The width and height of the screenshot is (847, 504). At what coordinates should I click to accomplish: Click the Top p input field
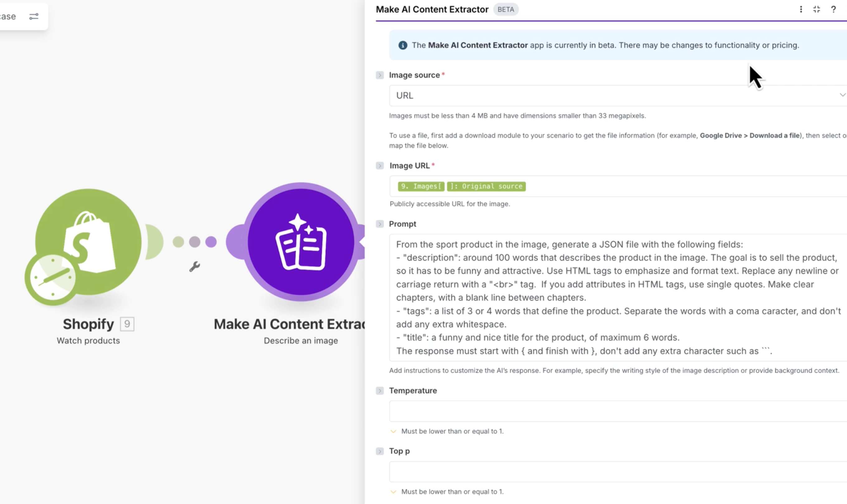tap(618, 471)
